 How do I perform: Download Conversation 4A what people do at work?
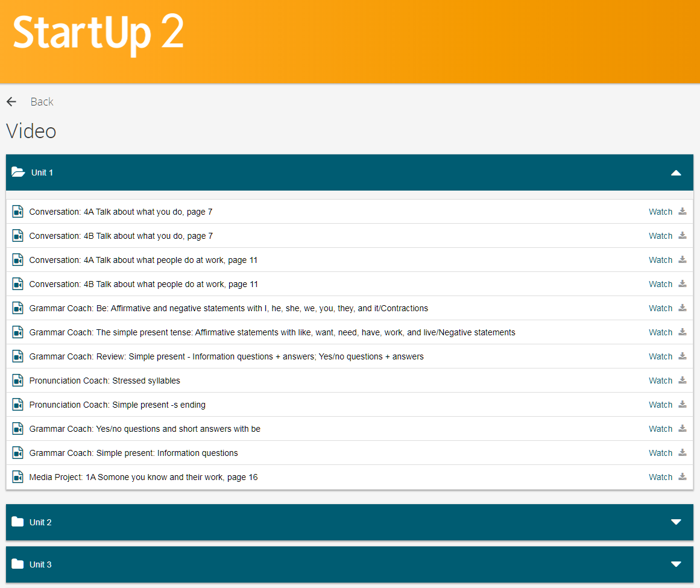683,259
